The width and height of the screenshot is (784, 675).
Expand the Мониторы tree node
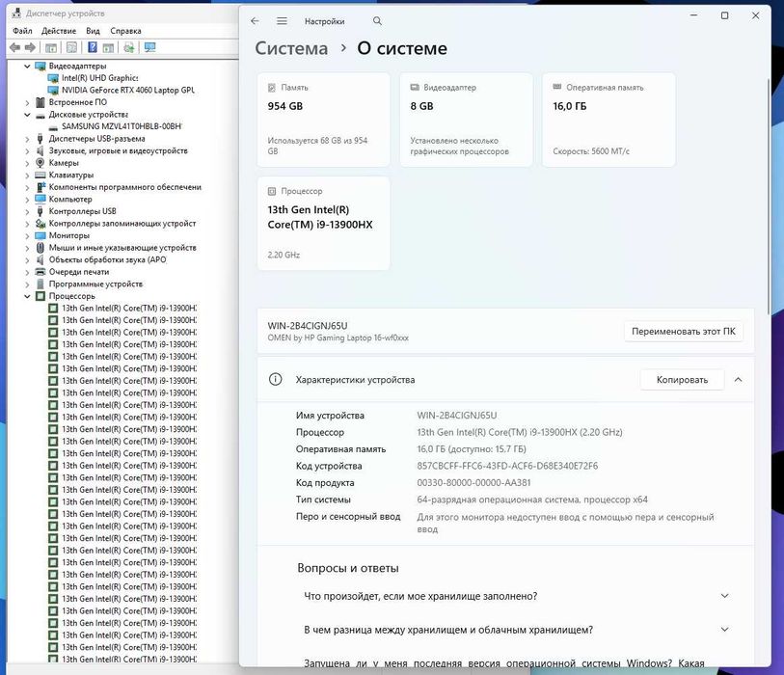coord(28,235)
